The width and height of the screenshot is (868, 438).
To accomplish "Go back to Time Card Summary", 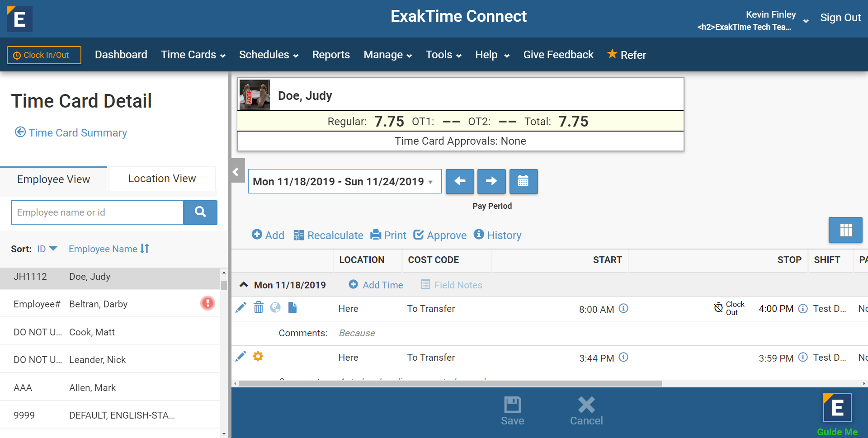I will pos(71,132).
